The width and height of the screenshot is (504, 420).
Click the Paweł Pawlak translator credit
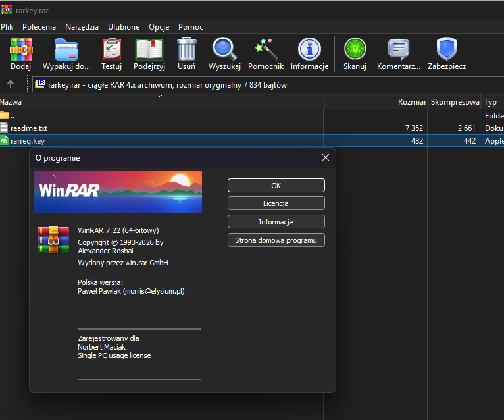coord(131,291)
